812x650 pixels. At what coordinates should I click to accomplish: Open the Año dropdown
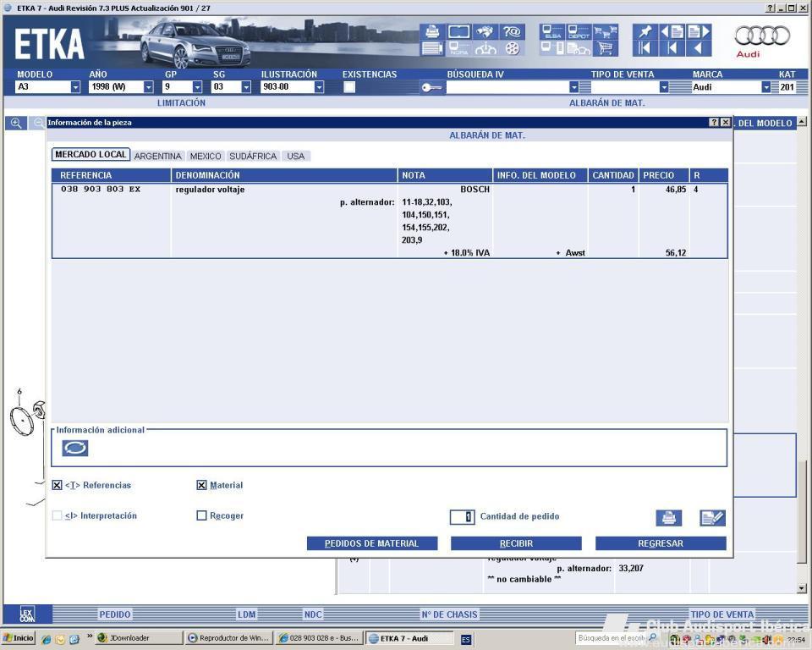coord(148,87)
